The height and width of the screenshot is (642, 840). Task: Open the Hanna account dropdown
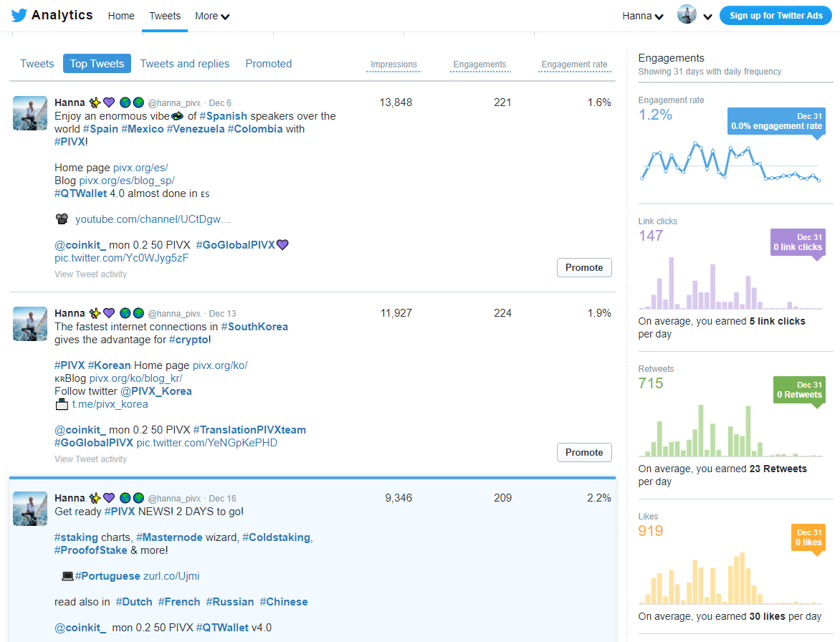(642, 16)
